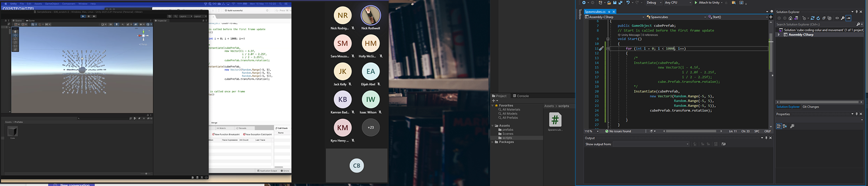Image resolution: width=868 pixels, height=186 pixels.
Task: Select the Rect tool in the Unity Scene view
Action: [15, 46]
